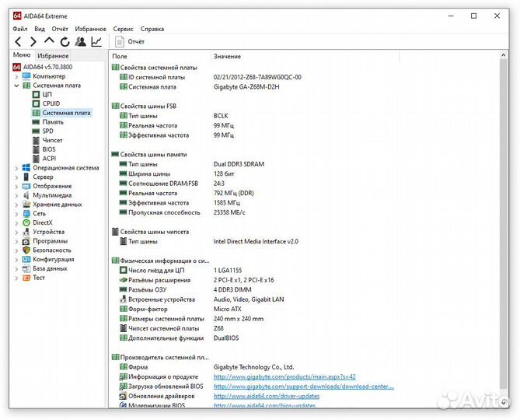Switch to the Избранное tab

[54, 56]
